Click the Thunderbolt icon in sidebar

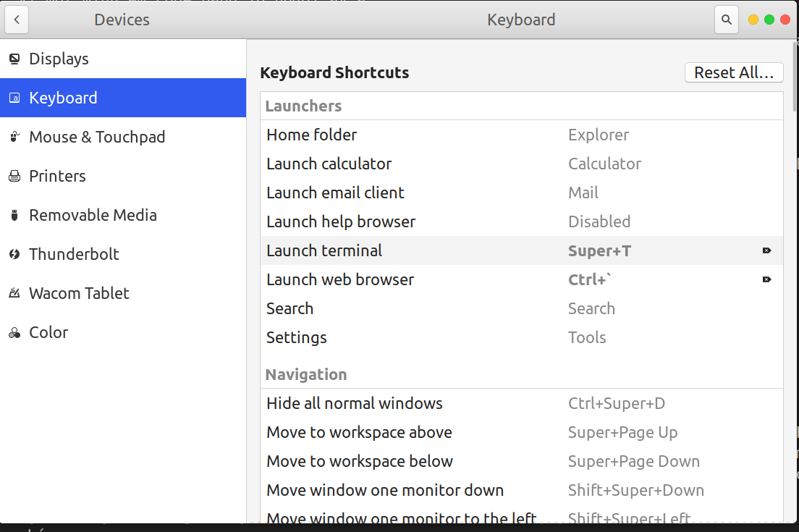click(14, 254)
